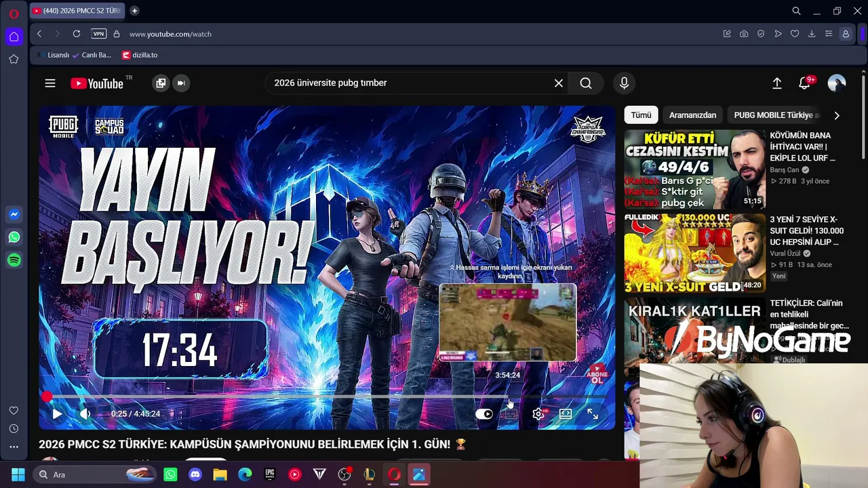Show more filter chips with arrow

click(837, 115)
